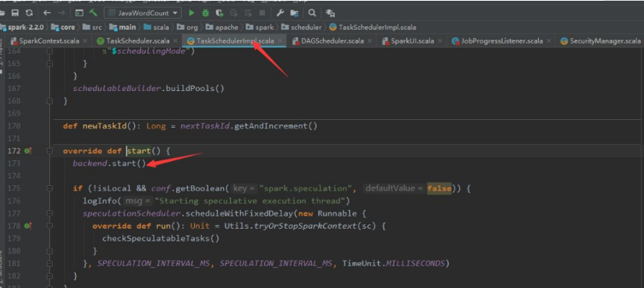Click override gutter marker on line 178

27,226
